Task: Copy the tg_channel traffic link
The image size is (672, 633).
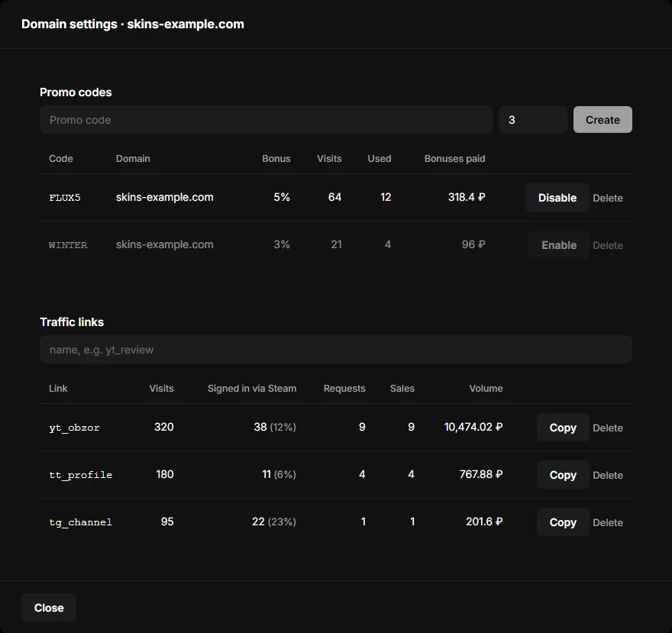Action: click(x=563, y=522)
